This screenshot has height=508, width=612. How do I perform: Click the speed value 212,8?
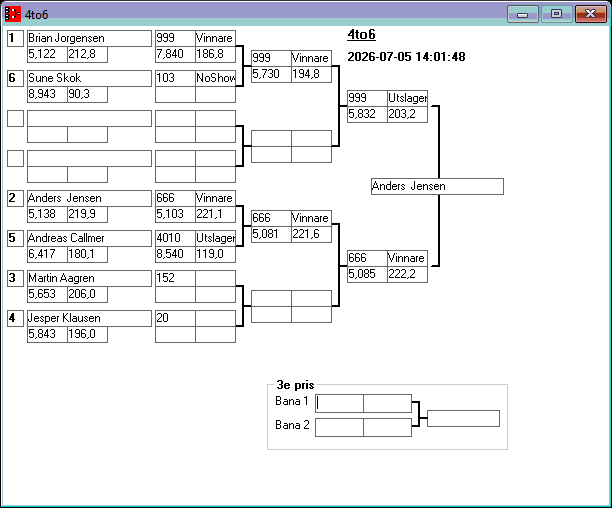pyautogui.click(x=87, y=54)
